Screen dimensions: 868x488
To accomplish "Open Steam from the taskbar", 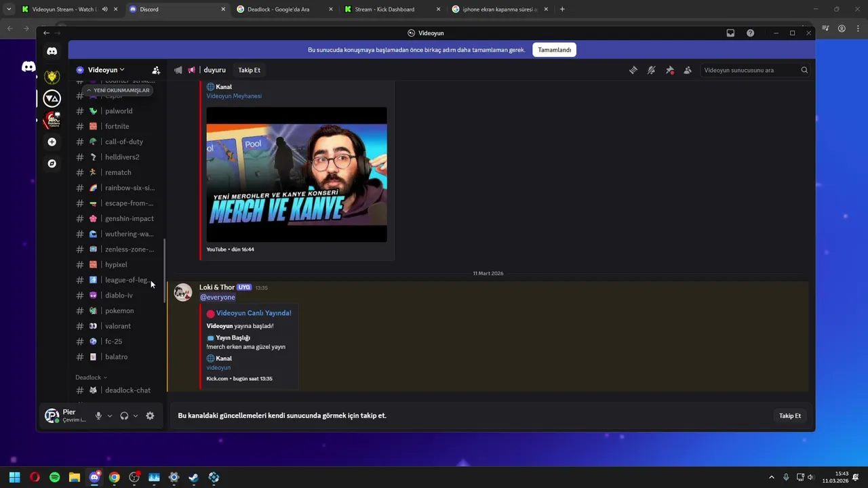I will pos(193,477).
